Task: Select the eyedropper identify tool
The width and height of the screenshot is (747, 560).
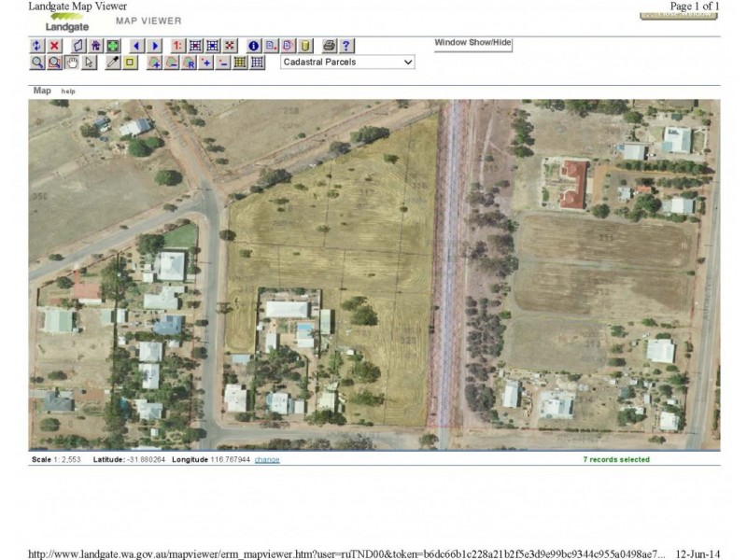Action: tap(114, 63)
